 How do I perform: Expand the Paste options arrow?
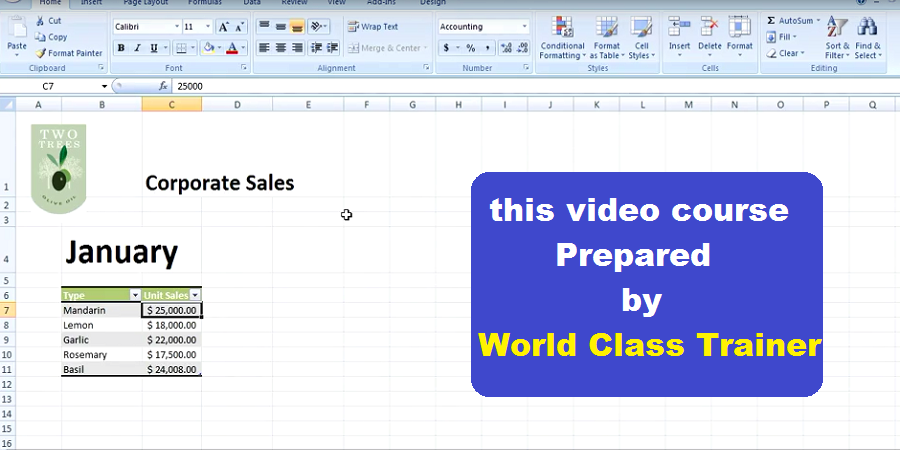pos(17,55)
